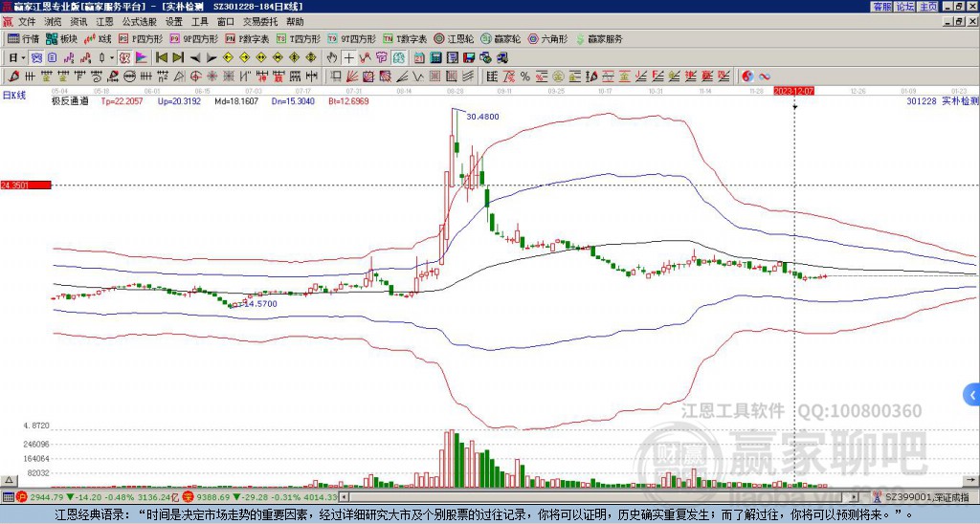
Task: Open the 公式选股 menu
Action: (140, 22)
